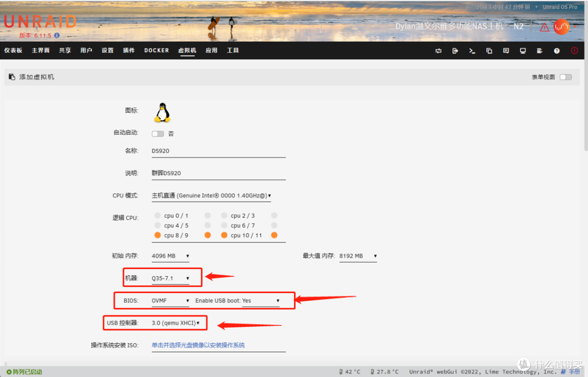Open the Enable USB boot Yes dropdown
588x377 pixels.
(261, 301)
